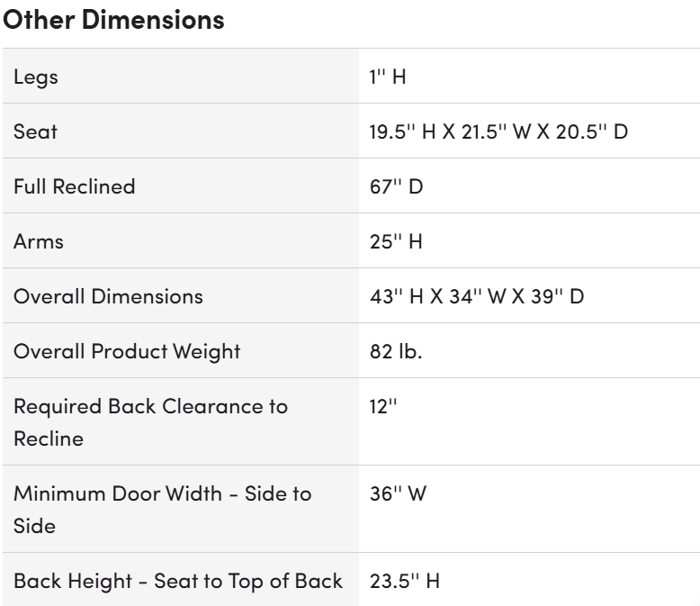Select the Overall Dimensions label

[x=108, y=296]
